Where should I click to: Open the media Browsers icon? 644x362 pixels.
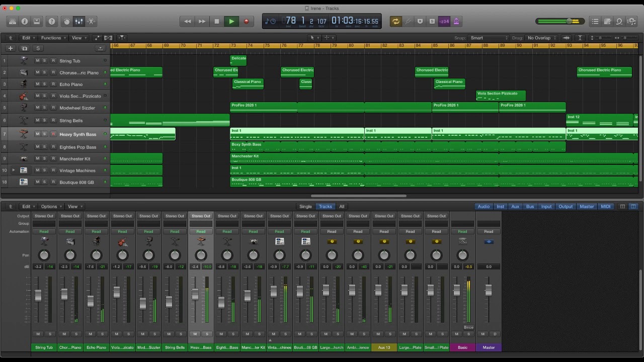tap(631, 22)
